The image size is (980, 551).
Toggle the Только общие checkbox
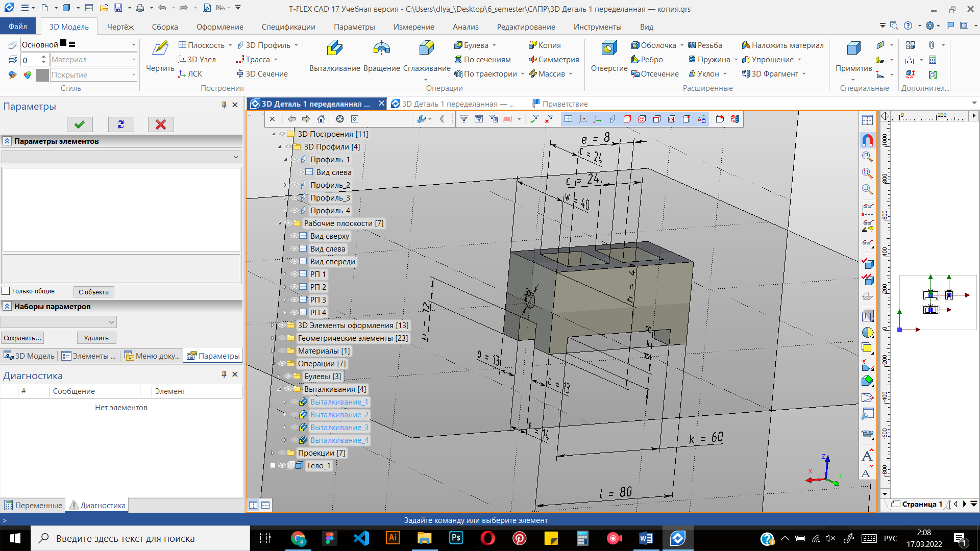[6, 291]
